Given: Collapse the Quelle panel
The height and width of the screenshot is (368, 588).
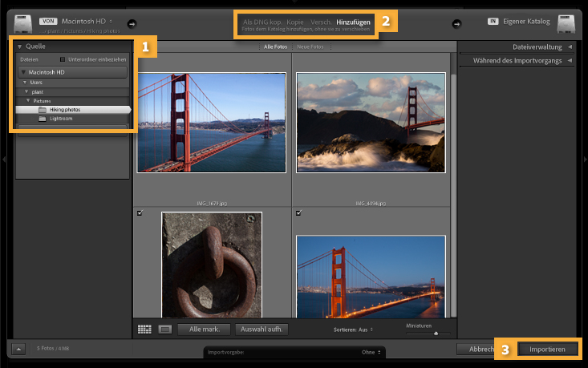Looking at the screenshot, I should pyautogui.click(x=19, y=47).
